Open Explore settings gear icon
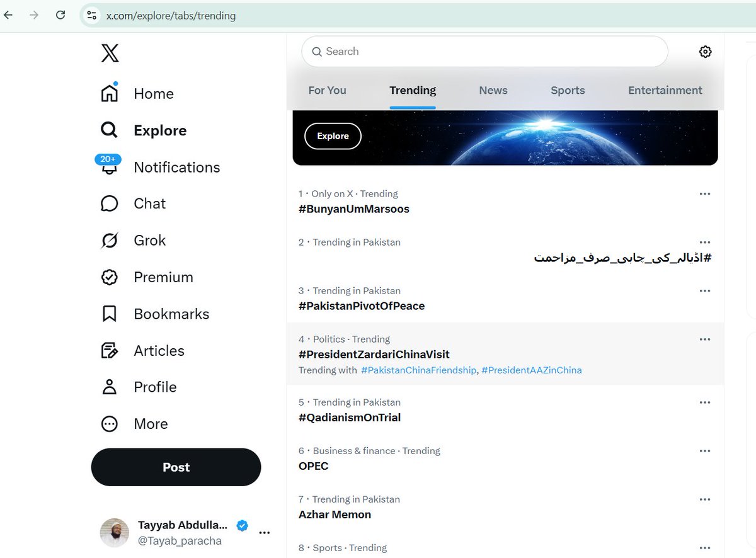This screenshot has height=558, width=756. (706, 52)
